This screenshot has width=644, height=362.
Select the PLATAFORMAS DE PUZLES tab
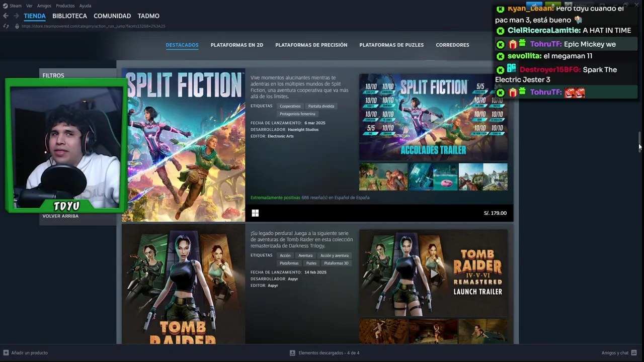pyautogui.click(x=391, y=45)
